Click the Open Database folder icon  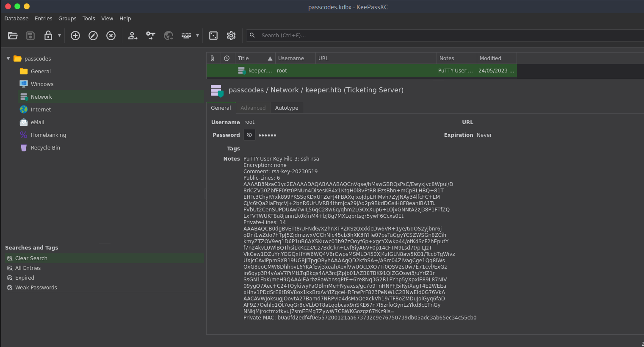click(x=13, y=36)
